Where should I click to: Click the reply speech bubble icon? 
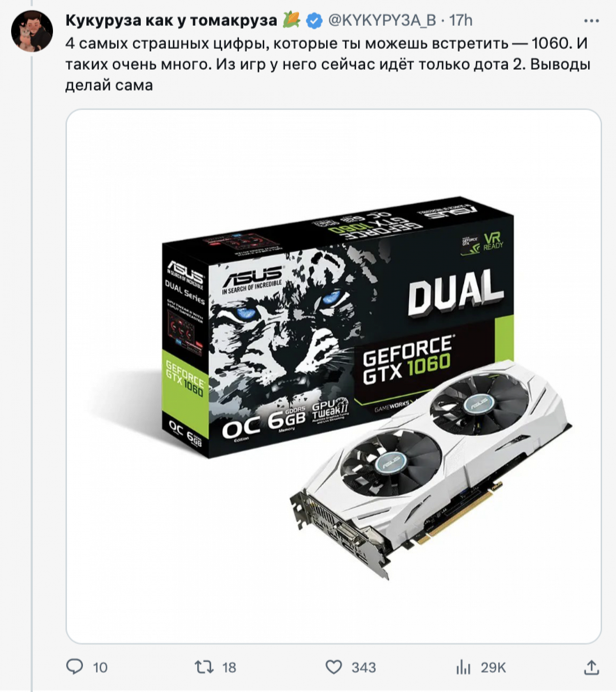[x=75, y=667]
